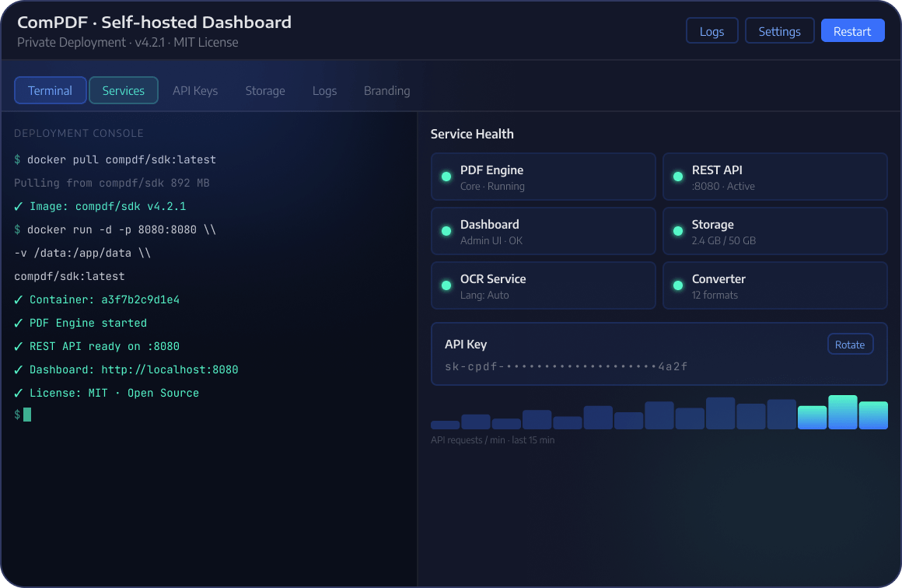This screenshot has width=902, height=588.
Task: Rotate the API key
Action: (850, 344)
